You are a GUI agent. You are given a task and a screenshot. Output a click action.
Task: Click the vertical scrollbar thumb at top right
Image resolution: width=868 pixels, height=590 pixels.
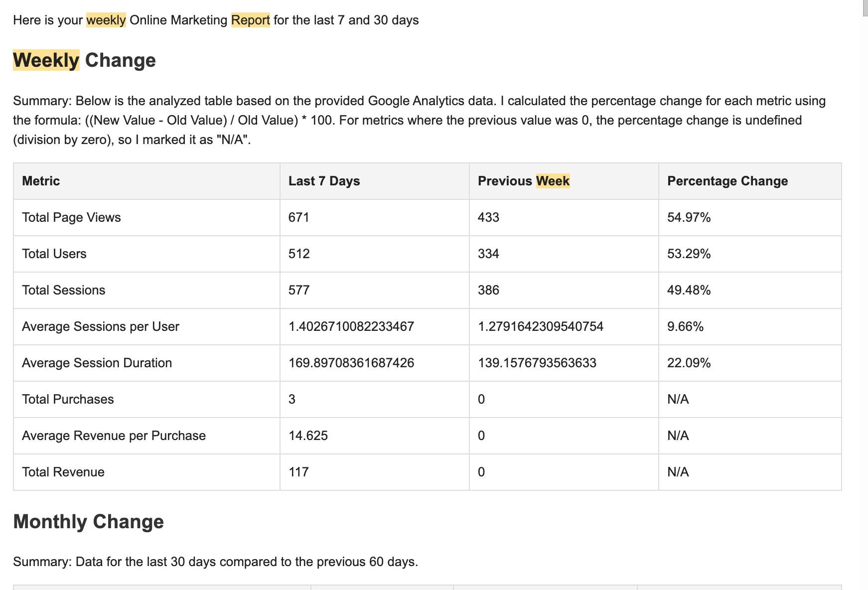(866, 8)
